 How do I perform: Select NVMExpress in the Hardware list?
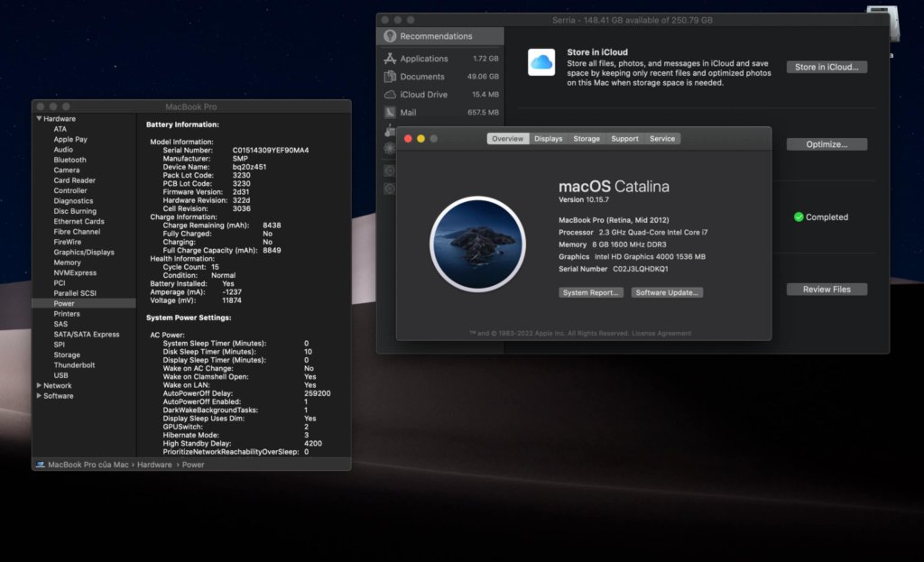coord(75,272)
